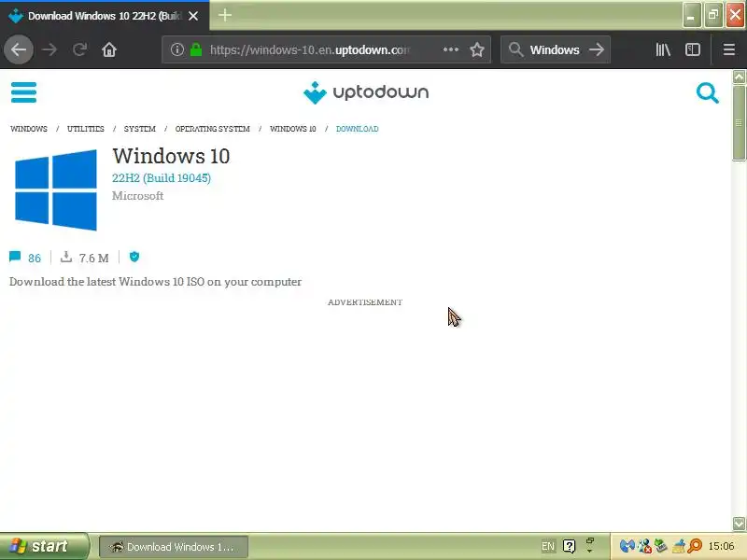The width and height of the screenshot is (747, 560).
Task: Toggle the sidebar view icon
Action: (693, 49)
